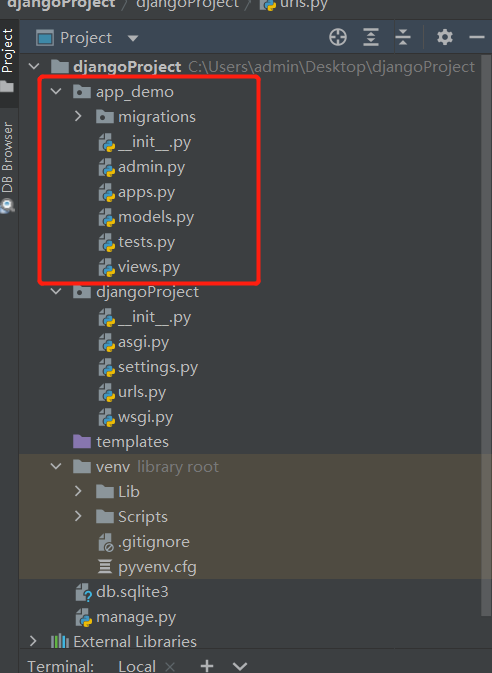The width and height of the screenshot is (492, 673).
Task: Click the settings.py Python file icon
Action: (x=106, y=367)
